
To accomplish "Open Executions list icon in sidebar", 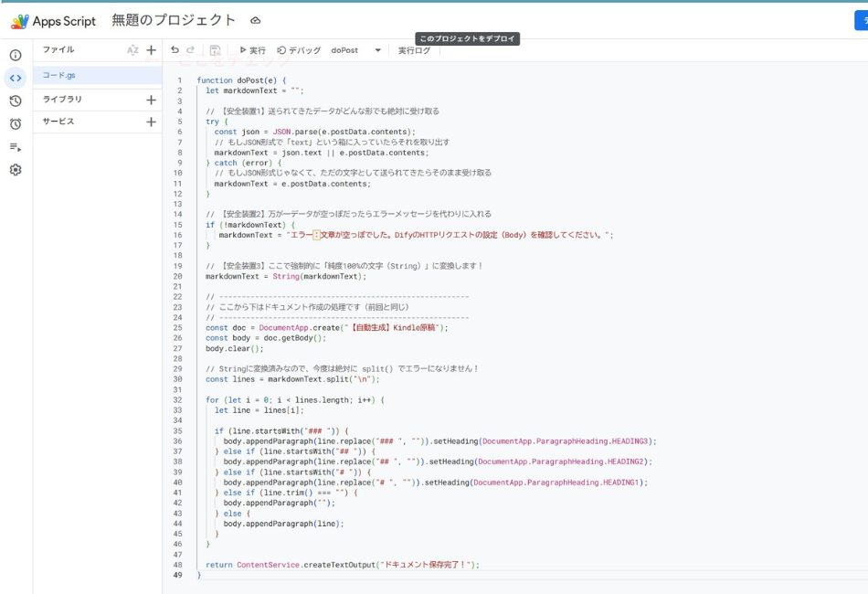I will [x=16, y=146].
